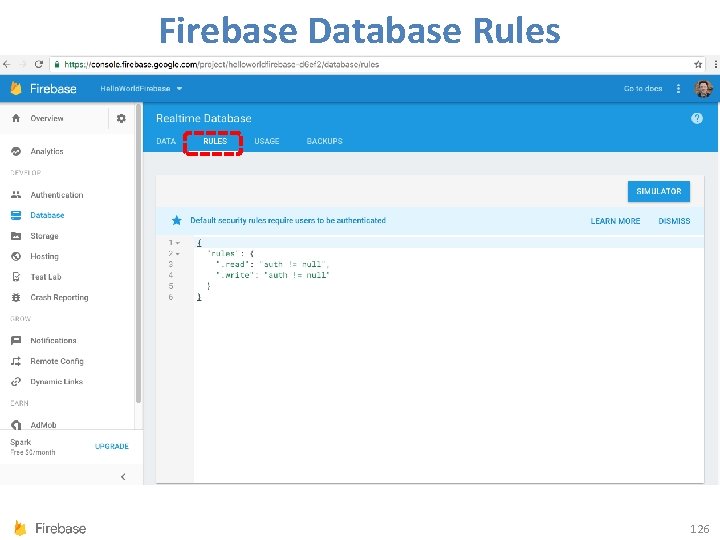Open Test Lab in the sidebar
Viewport: 720px width, 540px height.
[45, 277]
